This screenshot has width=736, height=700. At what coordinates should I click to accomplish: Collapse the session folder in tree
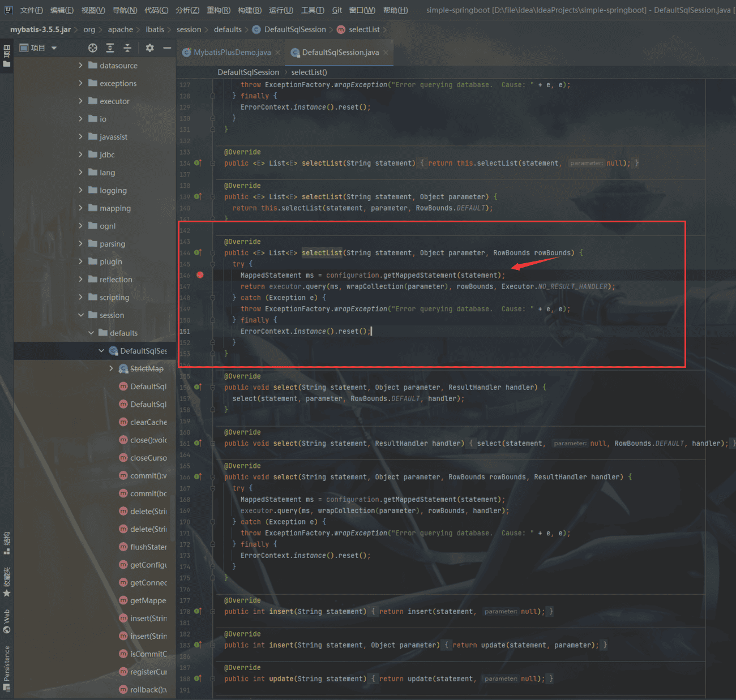[80, 315]
